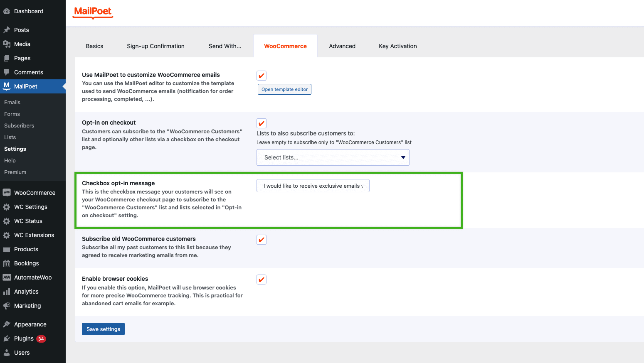The width and height of the screenshot is (644, 363).
Task: Switch to the Send With... tab
Action: coord(225,46)
